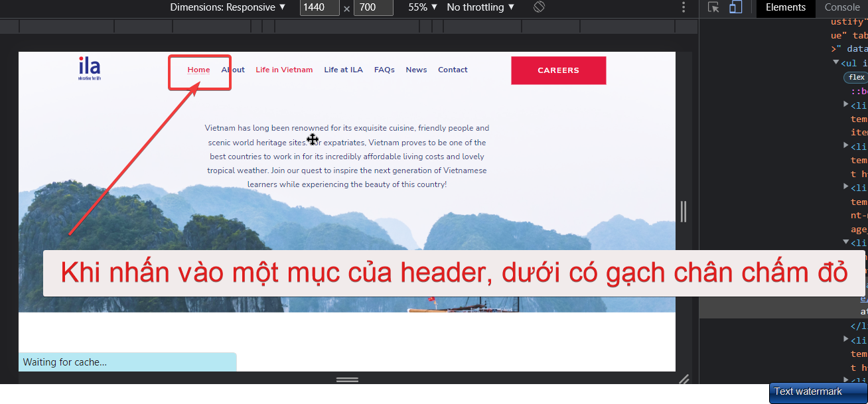Click the bottom viewport resize handle
Viewport: 868px width, 404px height.
click(347, 379)
